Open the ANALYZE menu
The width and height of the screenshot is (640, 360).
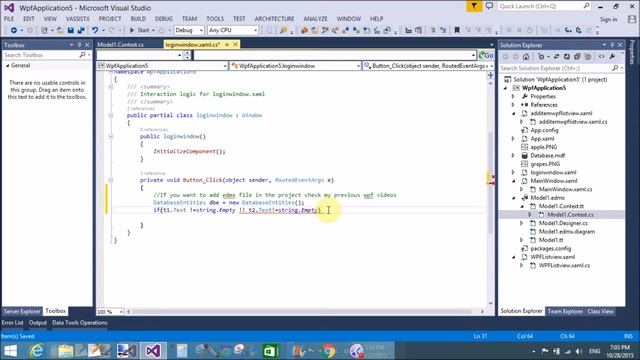[315, 19]
